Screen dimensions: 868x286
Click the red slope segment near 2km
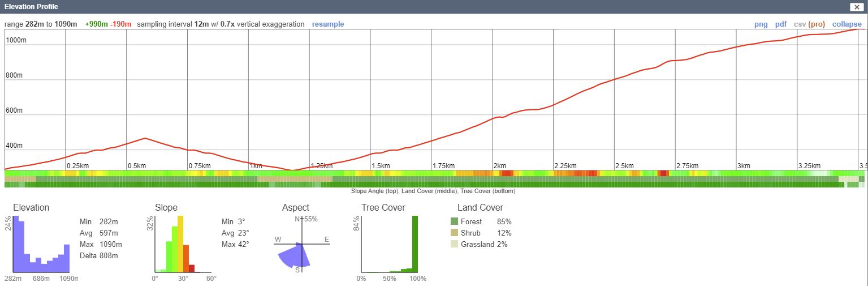point(506,173)
